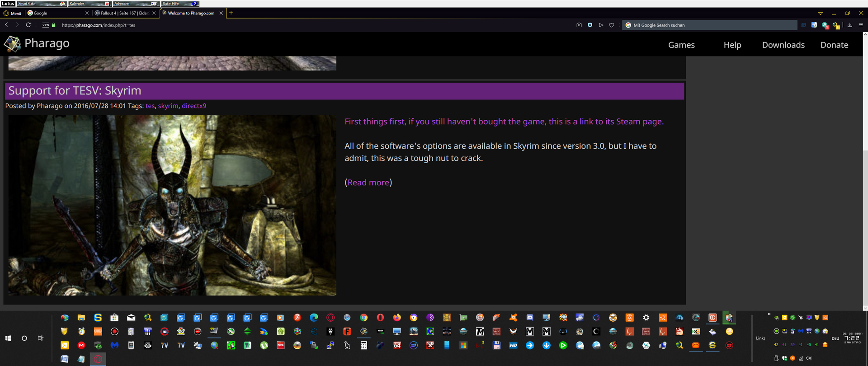Go back to the previous page

click(x=6, y=25)
